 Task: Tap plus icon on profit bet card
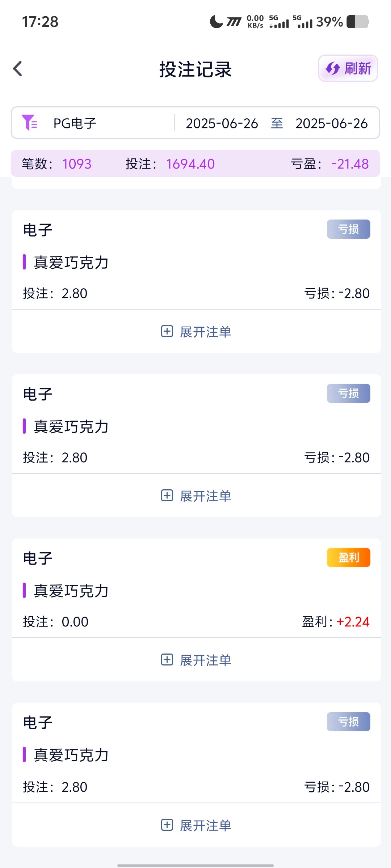pos(167,660)
